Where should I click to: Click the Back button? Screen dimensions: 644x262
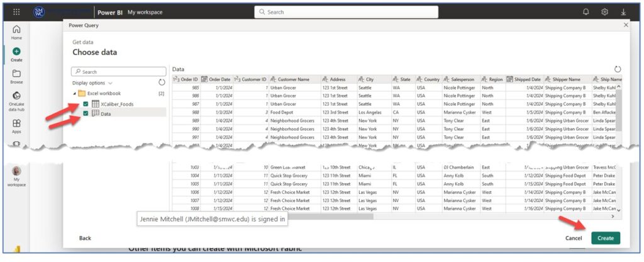click(x=85, y=238)
